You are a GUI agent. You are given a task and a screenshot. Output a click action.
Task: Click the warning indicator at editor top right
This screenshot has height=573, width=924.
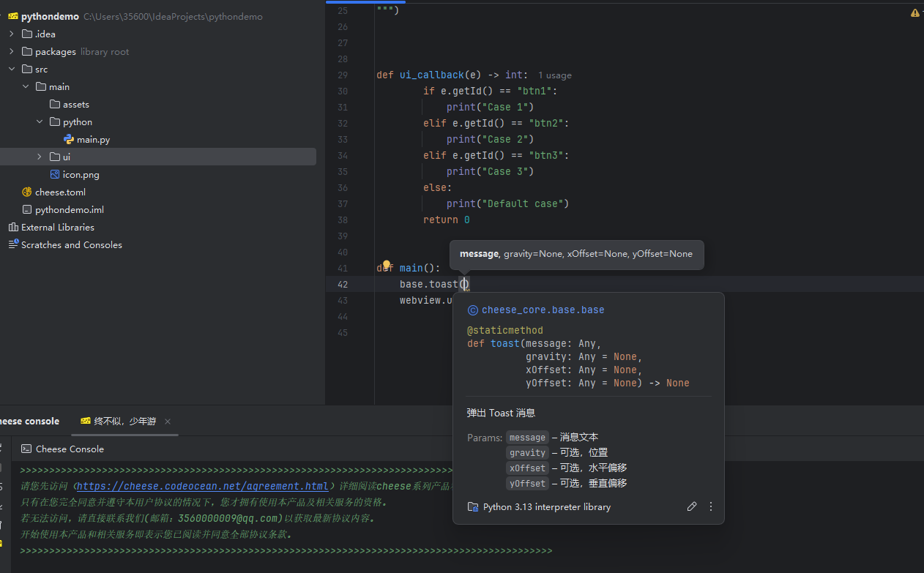pyautogui.click(x=914, y=13)
